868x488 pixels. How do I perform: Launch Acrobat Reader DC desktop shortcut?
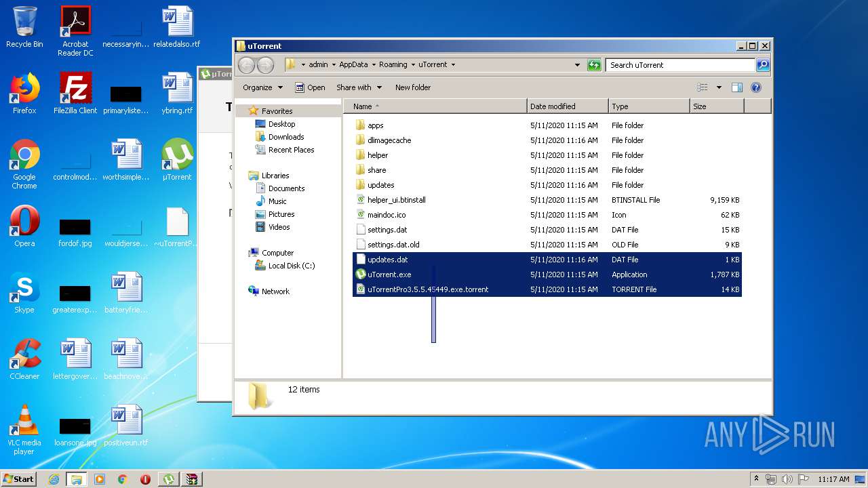(75, 31)
